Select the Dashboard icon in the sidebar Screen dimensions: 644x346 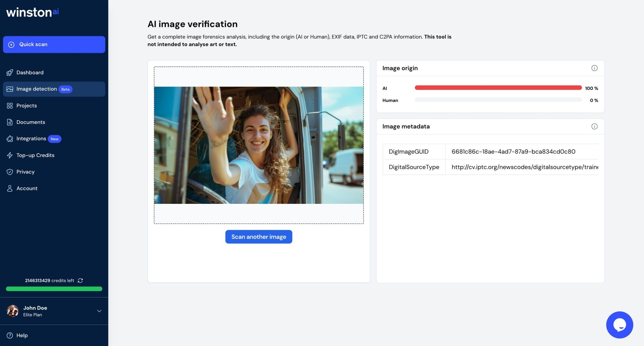10,72
